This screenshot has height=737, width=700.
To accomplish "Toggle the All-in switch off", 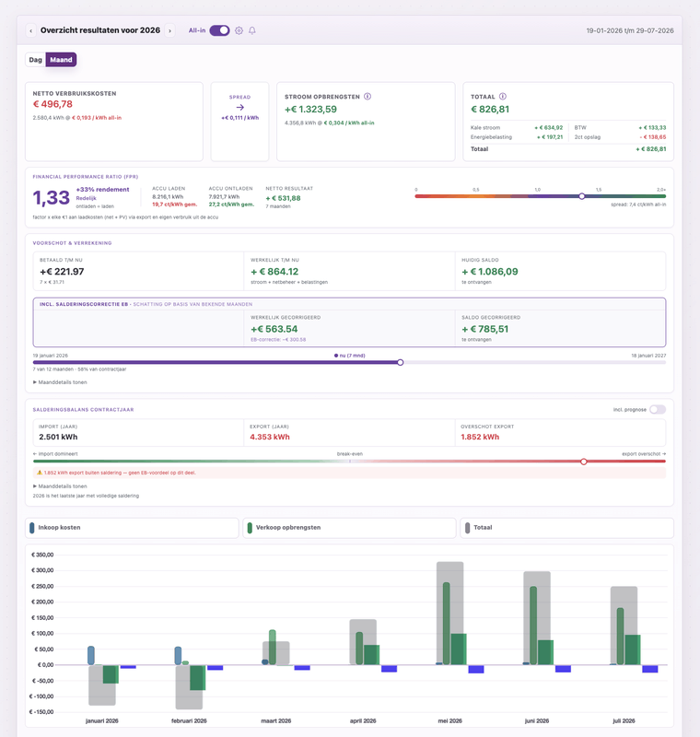I will [x=219, y=30].
